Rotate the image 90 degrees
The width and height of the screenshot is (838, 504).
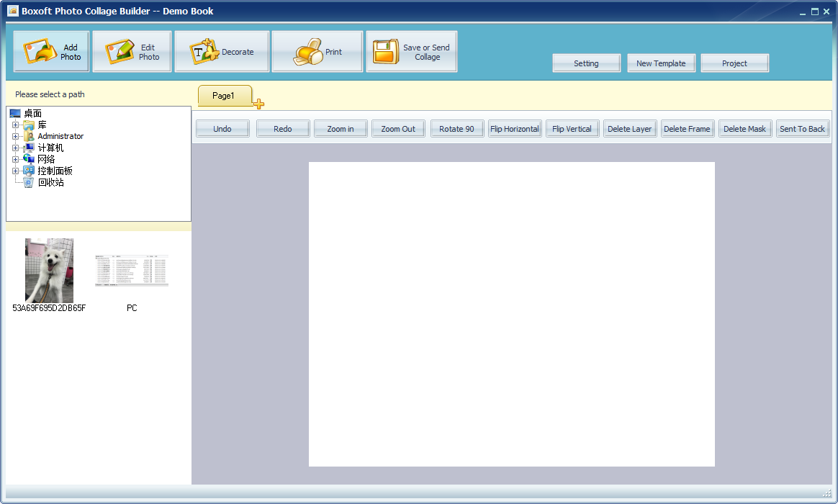(x=456, y=128)
